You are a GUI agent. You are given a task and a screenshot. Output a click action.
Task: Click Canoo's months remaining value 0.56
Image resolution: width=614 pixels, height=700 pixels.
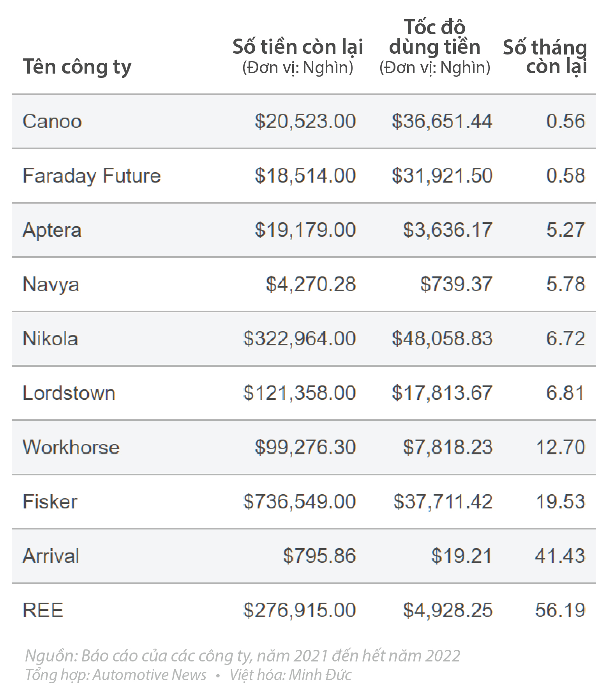click(x=565, y=121)
